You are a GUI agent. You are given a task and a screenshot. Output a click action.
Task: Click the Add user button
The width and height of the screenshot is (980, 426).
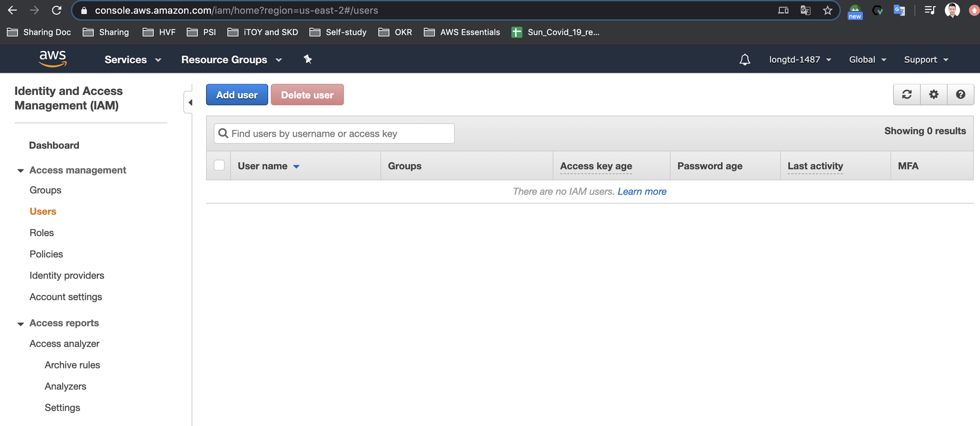point(236,95)
